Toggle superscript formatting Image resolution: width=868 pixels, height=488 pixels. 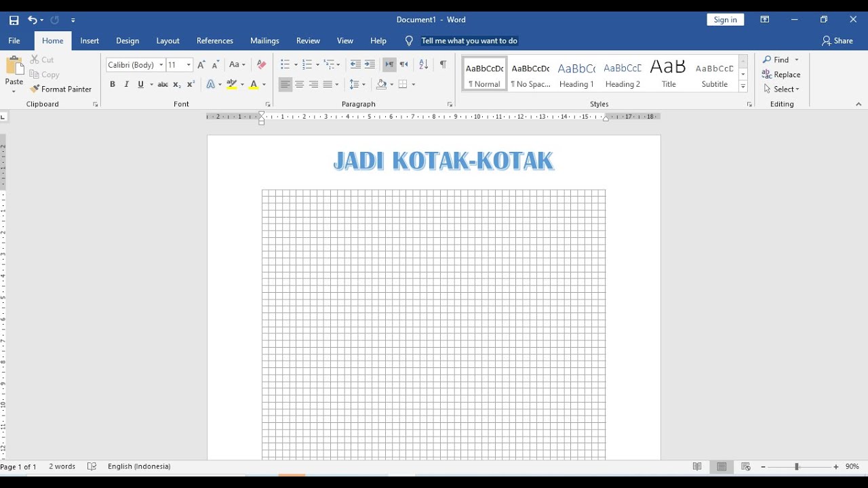pyautogui.click(x=191, y=85)
